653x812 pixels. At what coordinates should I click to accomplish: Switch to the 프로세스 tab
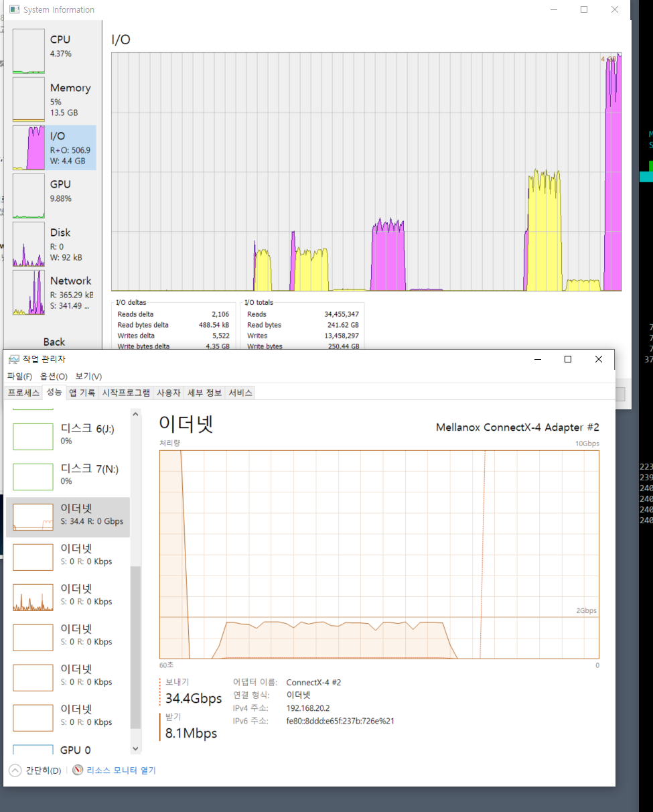(x=24, y=393)
